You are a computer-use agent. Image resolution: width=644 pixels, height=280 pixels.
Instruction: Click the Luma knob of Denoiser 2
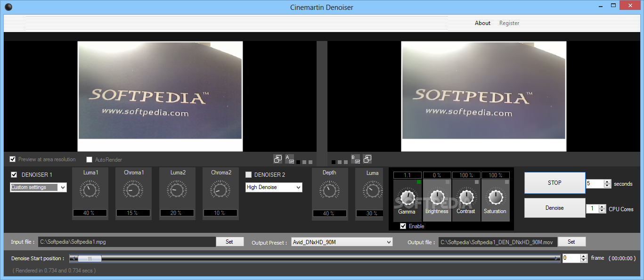373,190
